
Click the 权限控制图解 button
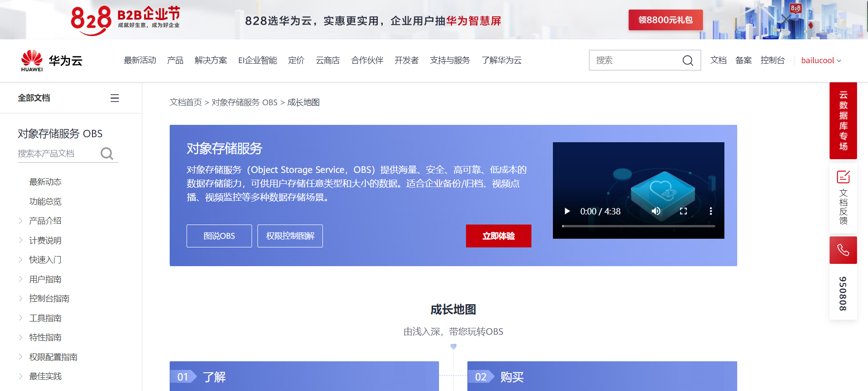pyautogui.click(x=290, y=236)
